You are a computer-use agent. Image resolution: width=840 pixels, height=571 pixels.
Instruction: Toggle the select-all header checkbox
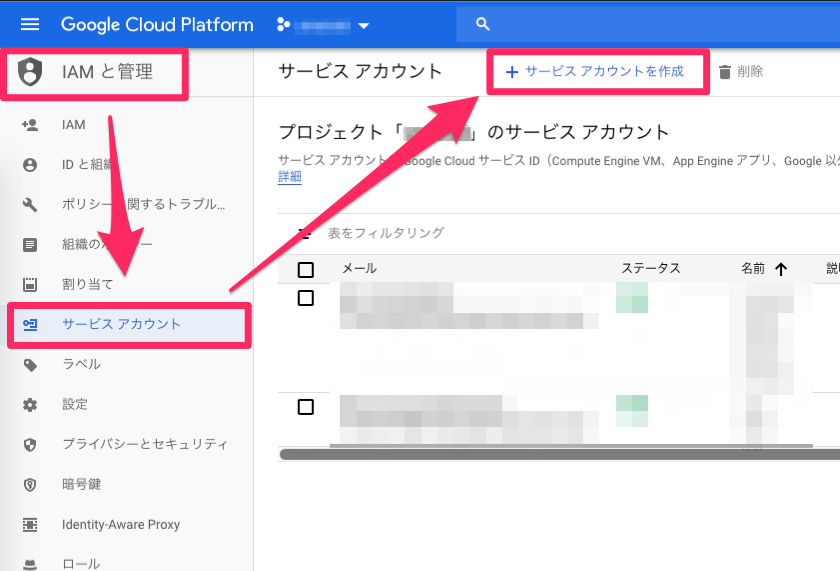point(305,269)
